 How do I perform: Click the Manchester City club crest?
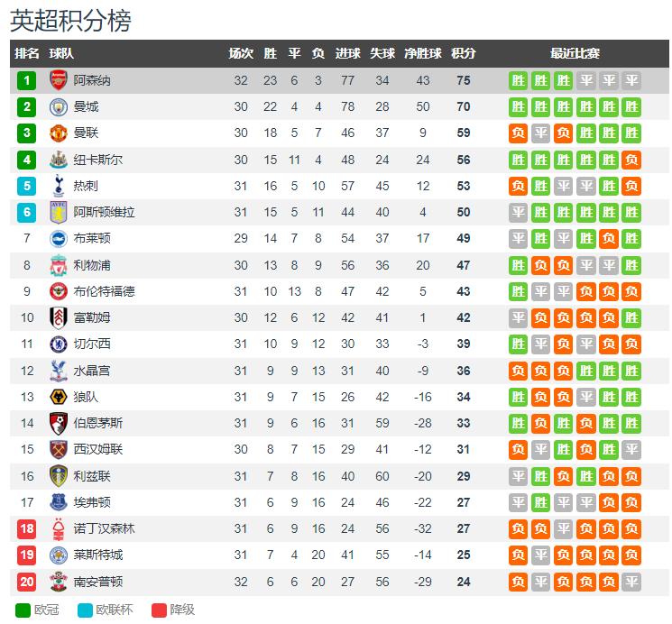point(59,106)
